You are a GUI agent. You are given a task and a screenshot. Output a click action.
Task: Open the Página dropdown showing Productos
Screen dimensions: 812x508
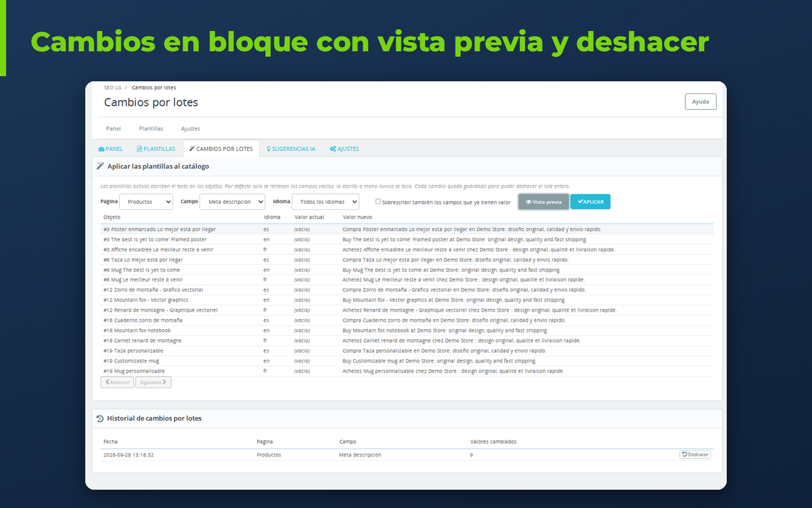[146, 202]
